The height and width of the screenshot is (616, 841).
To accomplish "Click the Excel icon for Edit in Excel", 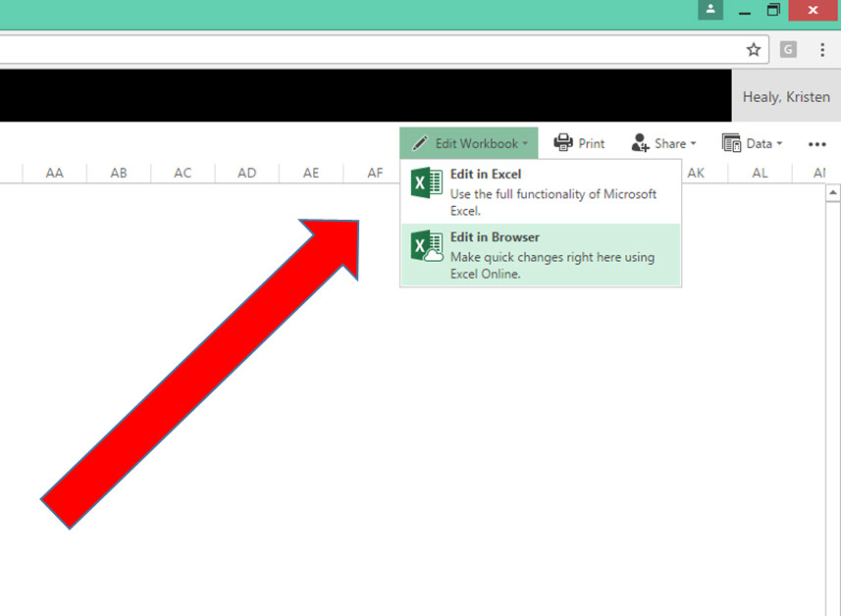I will click(x=426, y=182).
